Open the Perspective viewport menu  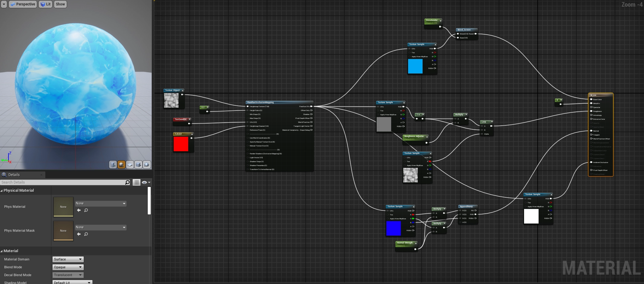pyautogui.click(x=23, y=4)
